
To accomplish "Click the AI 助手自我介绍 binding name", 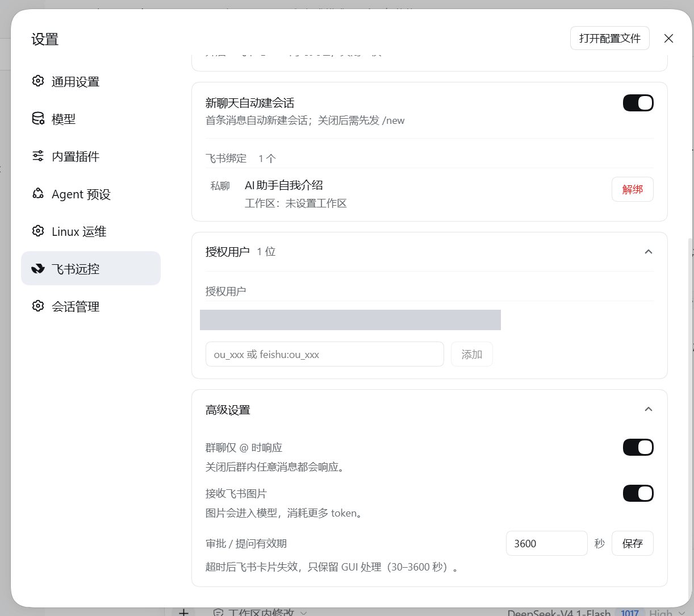I will pyautogui.click(x=284, y=185).
